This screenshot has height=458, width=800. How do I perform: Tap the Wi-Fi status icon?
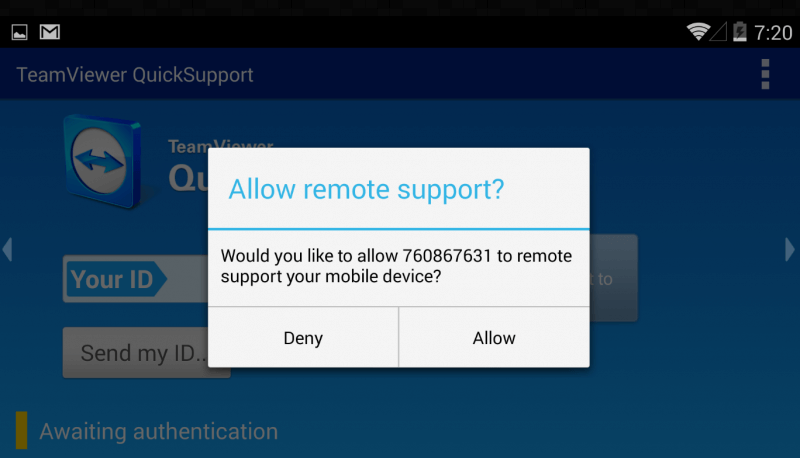pos(698,32)
